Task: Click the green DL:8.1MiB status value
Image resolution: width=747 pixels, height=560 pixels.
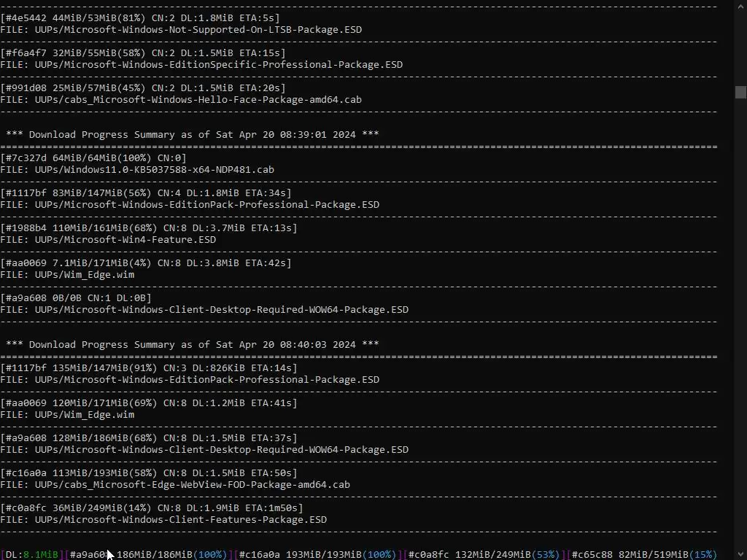Action: click(41, 555)
